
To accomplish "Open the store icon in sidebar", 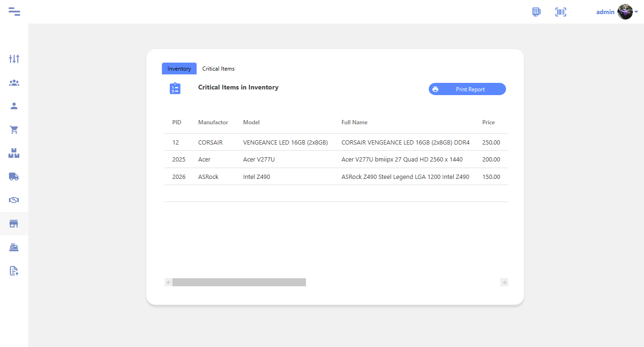I will point(14,224).
